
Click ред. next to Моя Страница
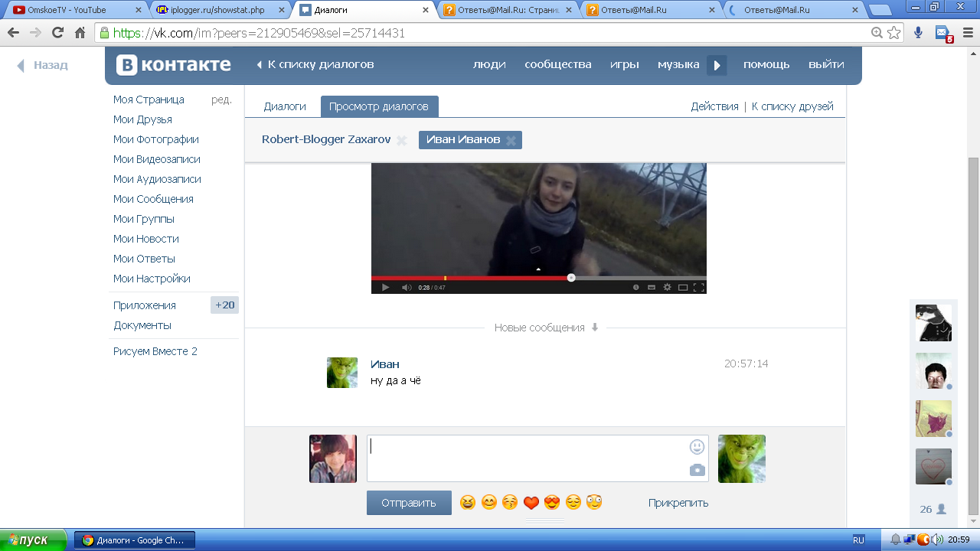click(221, 99)
